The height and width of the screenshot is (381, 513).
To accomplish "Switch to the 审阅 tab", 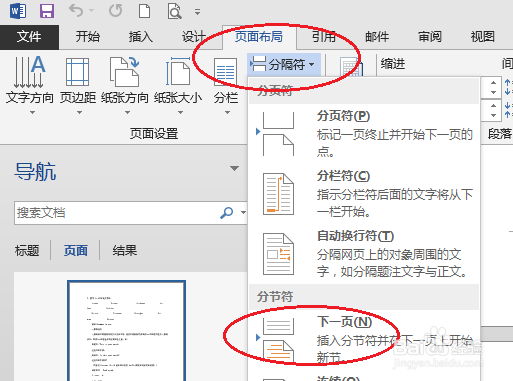I will coord(430,37).
